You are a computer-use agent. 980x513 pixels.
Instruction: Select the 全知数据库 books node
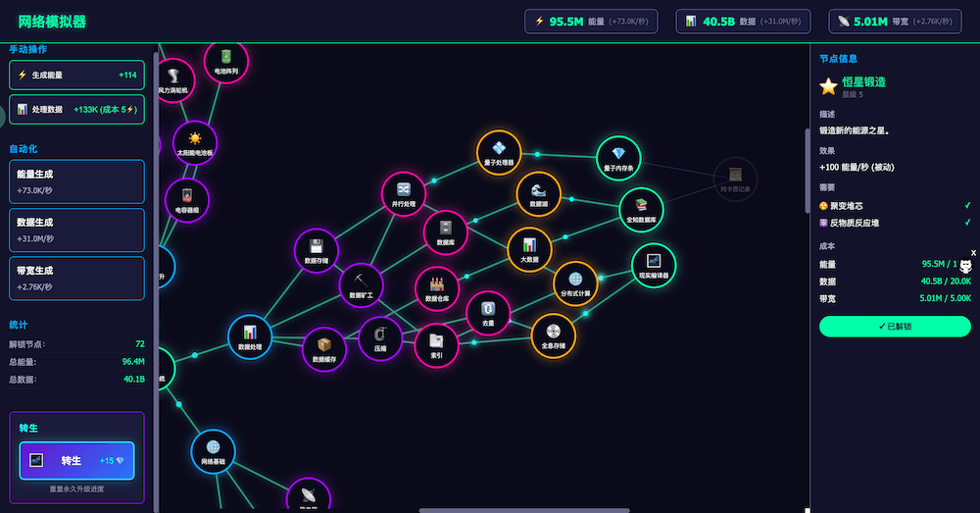pyautogui.click(x=641, y=209)
